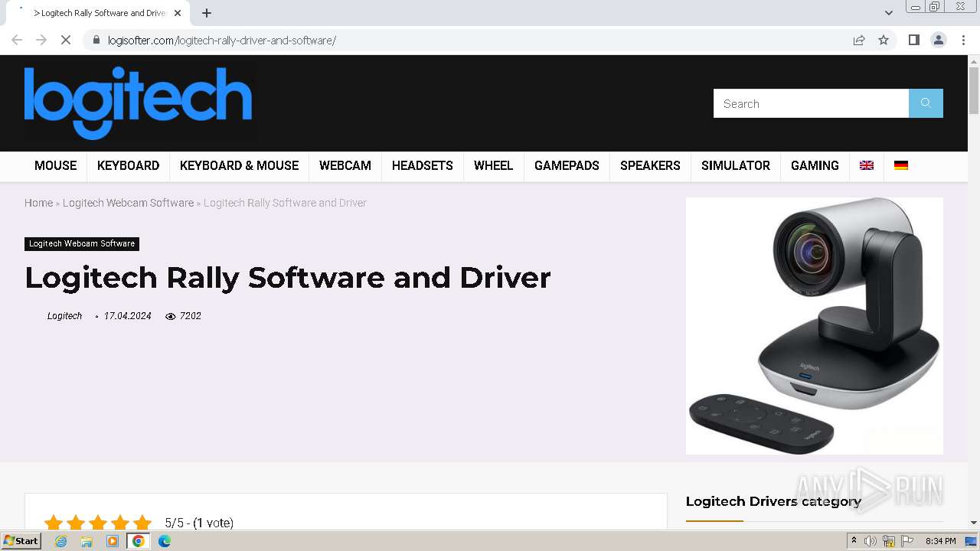The height and width of the screenshot is (551, 980).
Task: Share this page via address bar icon
Action: point(859,40)
